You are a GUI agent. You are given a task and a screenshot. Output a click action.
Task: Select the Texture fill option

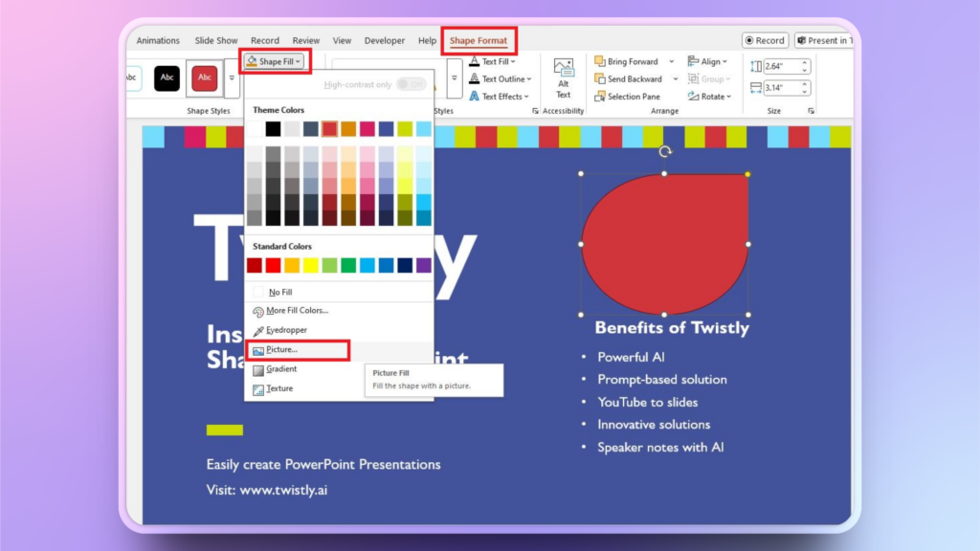pos(278,388)
